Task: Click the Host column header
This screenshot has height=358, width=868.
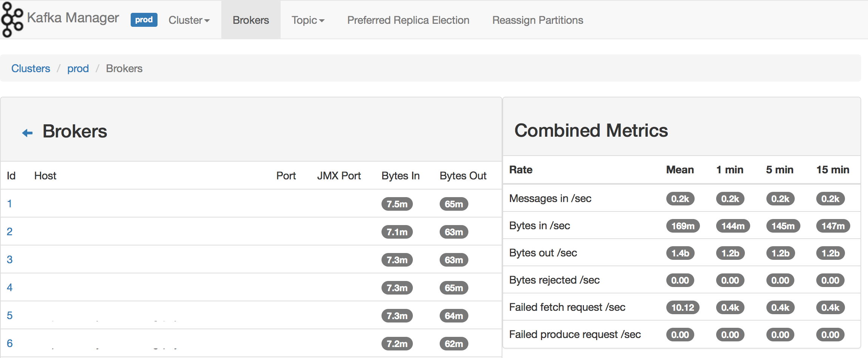Action: click(x=45, y=176)
